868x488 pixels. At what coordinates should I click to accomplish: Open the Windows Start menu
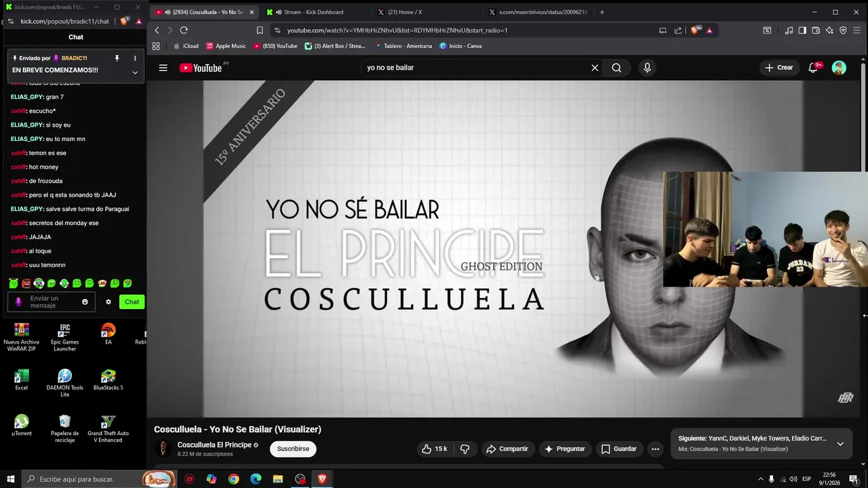coord(11,479)
